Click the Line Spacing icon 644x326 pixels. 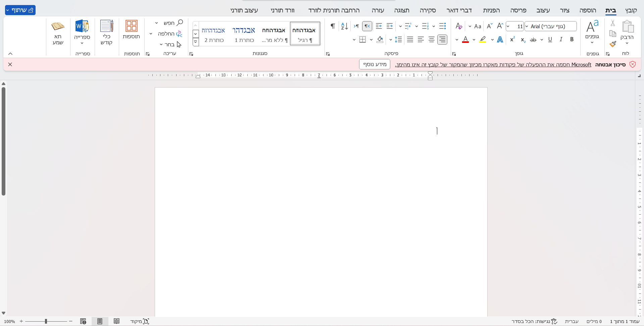pyautogui.click(x=398, y=40)
